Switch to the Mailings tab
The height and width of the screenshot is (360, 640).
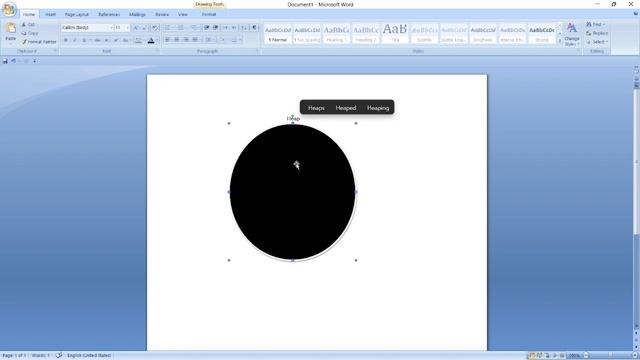(x=137, y=14)
